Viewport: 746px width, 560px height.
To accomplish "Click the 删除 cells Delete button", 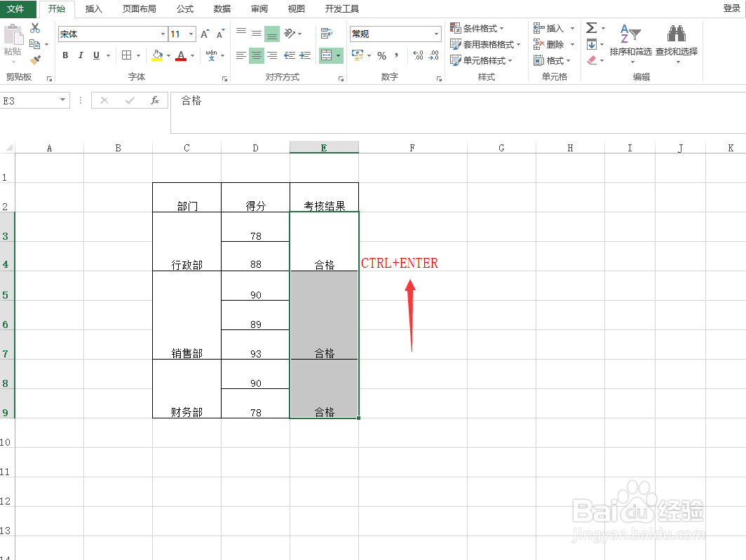I will [x=548, y=44].
